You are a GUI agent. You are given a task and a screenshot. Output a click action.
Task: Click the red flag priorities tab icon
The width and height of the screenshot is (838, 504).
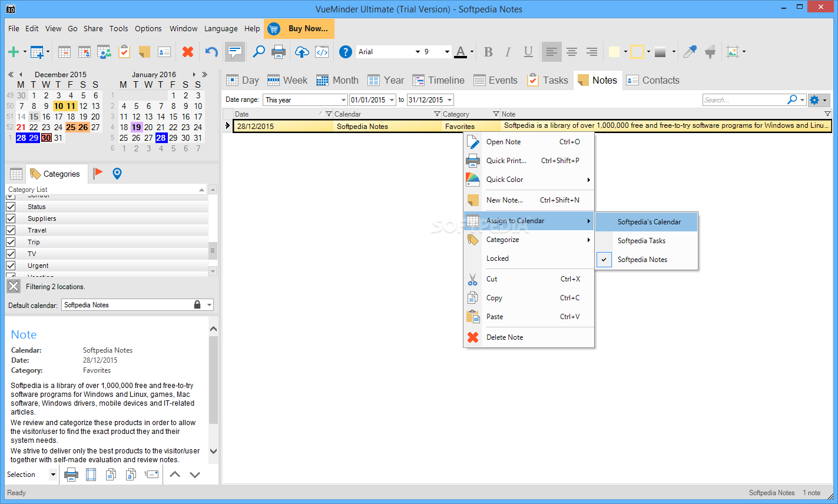click(x=98, y=173)
